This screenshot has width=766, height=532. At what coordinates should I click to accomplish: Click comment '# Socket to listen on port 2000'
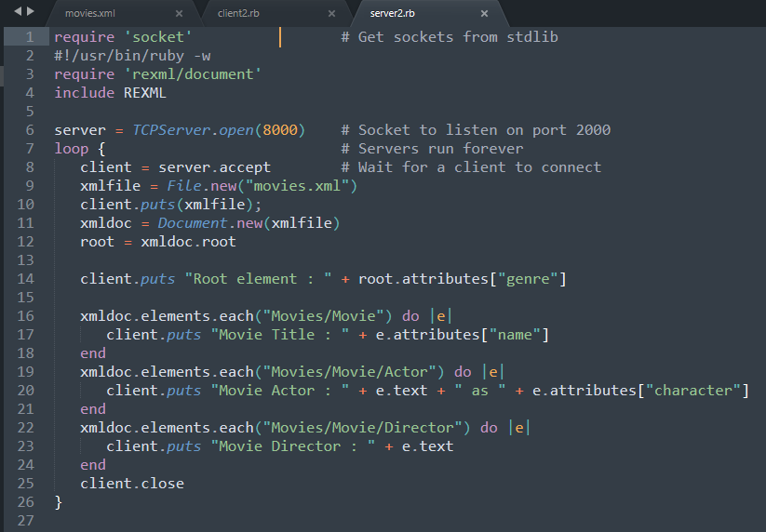(x=476, y=130)
